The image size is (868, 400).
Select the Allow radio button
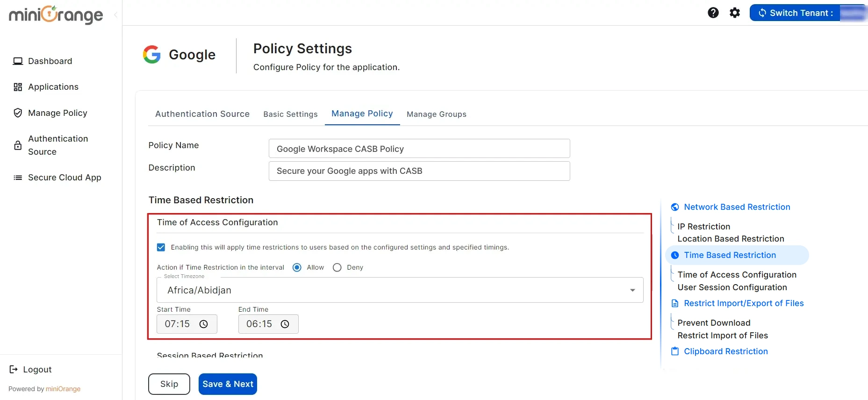[297, 267]
